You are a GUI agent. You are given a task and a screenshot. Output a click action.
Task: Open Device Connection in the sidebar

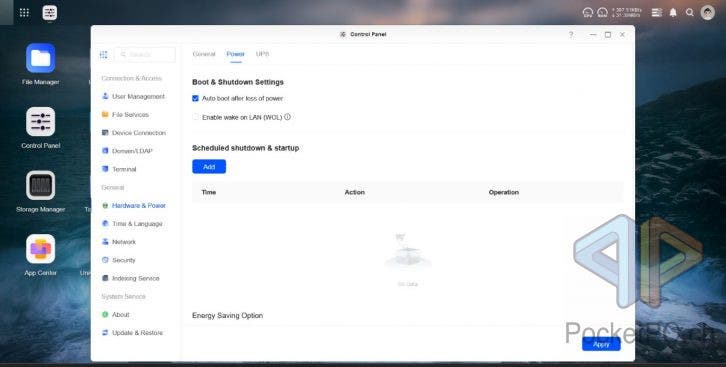(134, 133)
